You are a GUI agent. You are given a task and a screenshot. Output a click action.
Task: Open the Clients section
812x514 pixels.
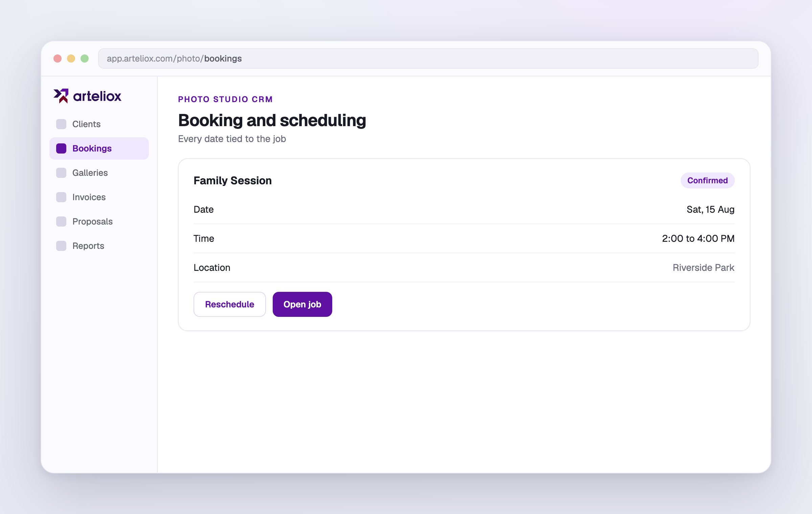[x=99, y=124]
